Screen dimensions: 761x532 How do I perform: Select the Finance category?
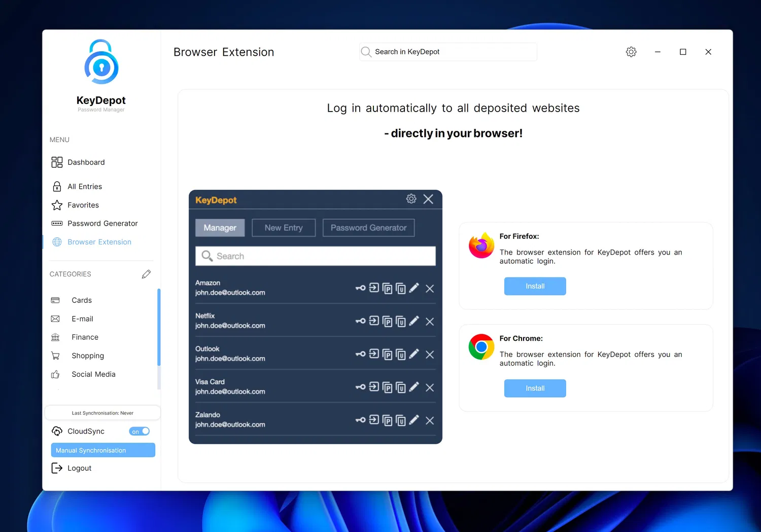click(75, 337)
